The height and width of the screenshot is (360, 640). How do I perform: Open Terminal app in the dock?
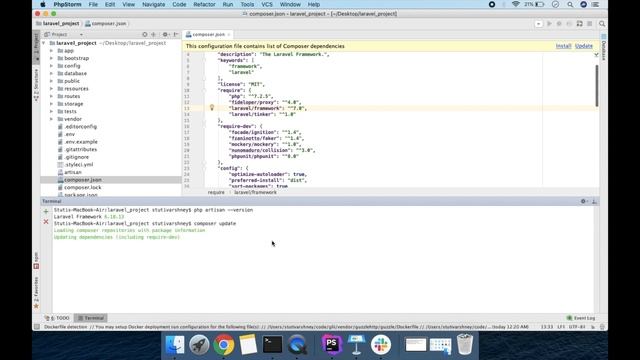coord(272,345)
